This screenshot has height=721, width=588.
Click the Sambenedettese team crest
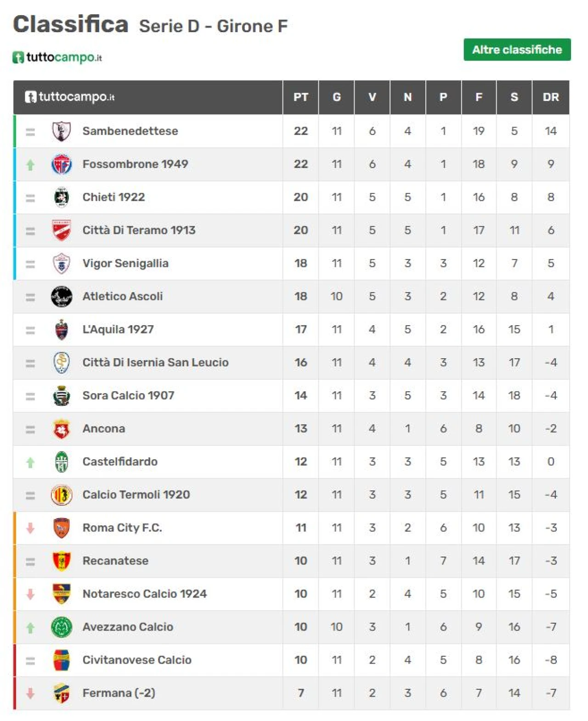61,131
